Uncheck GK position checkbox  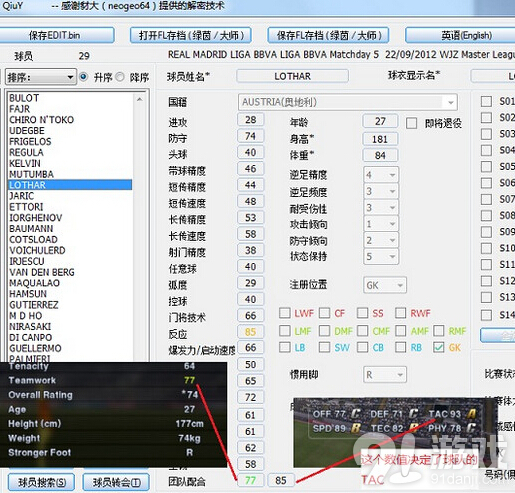[439, 347]
